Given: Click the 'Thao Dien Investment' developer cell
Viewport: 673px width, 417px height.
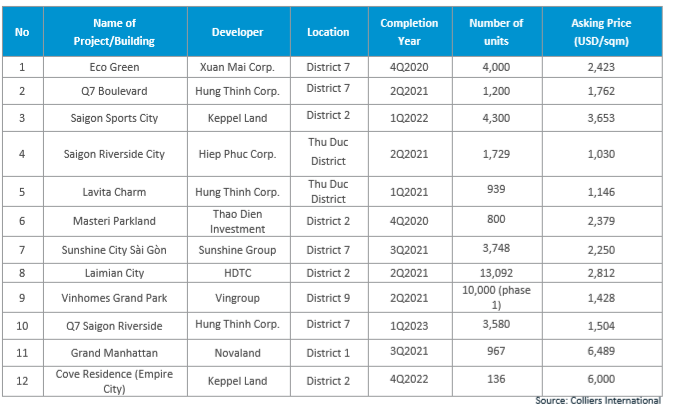Looking at the screenshot, I should [239, 221].
